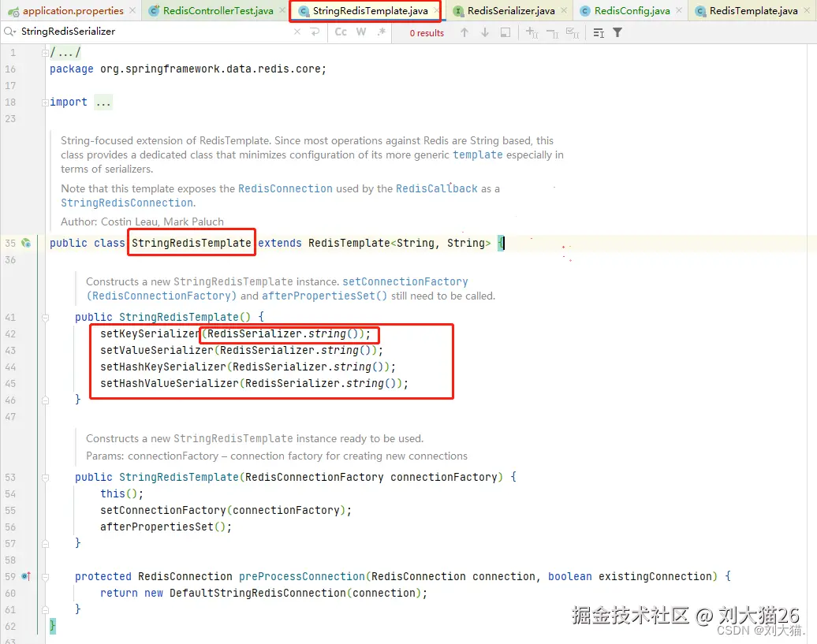The width and height of the screenshot is (817, 644).
Task: Click the this() call on line 54
Action: (x=122, y=493)
